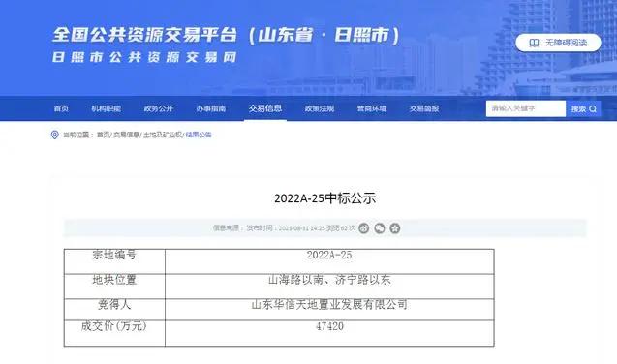Viewport: 617px width, 364px height.
Task: Focus the keyword search input field
Action: click(x=526, y=108)
